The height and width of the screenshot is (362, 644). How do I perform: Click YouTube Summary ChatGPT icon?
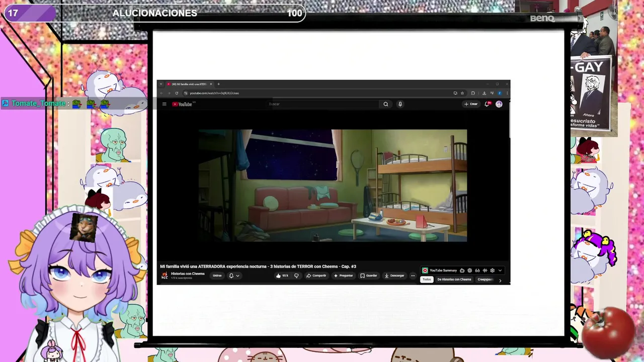tap(469, 270)
